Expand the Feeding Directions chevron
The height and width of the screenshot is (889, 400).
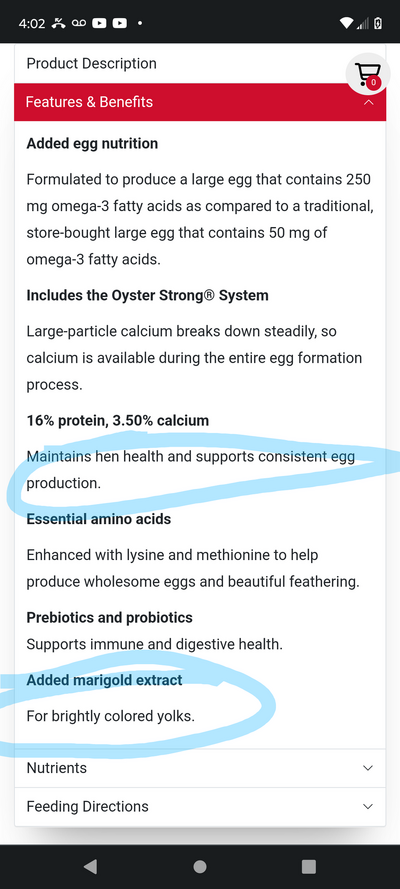click(368, 807)
